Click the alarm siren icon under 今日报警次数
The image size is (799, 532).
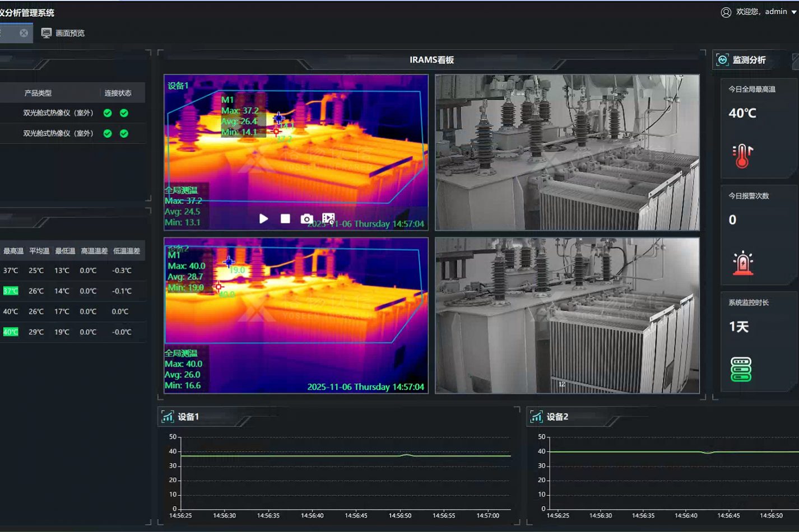click(742, 263)
